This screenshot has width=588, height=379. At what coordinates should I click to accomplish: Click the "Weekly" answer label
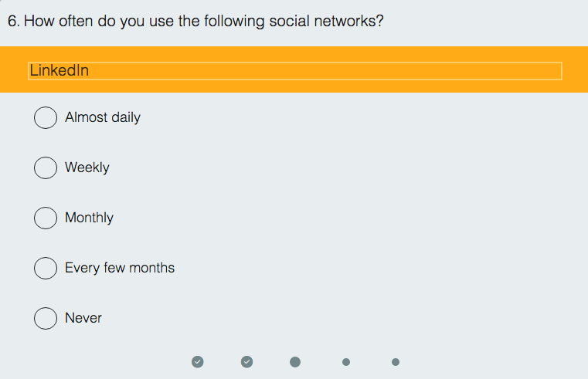click(x=87, y=168)
